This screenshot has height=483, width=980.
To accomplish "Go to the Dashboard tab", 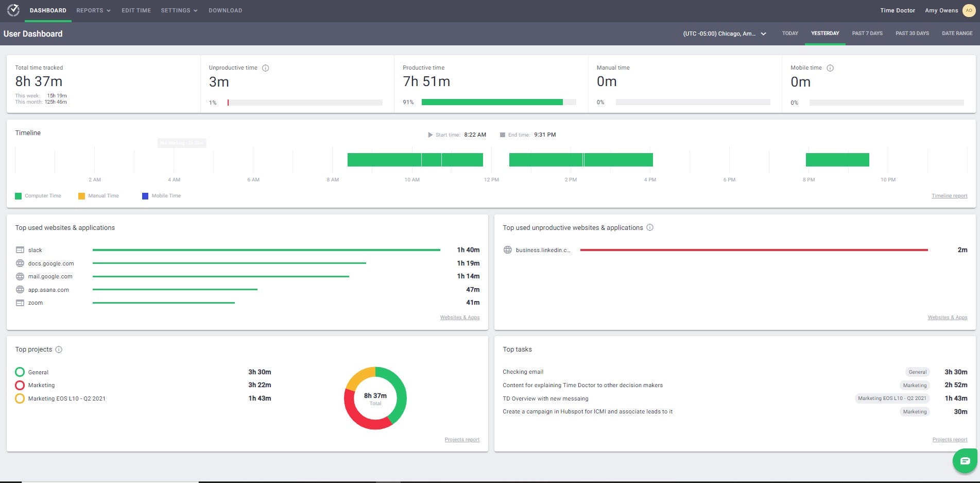I will [48, 10].
